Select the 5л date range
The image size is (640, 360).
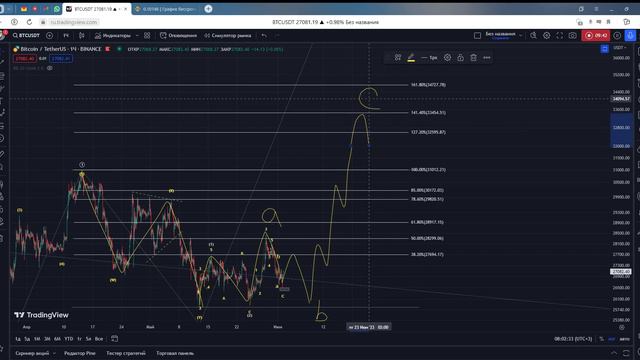click(x=89, y=339)
